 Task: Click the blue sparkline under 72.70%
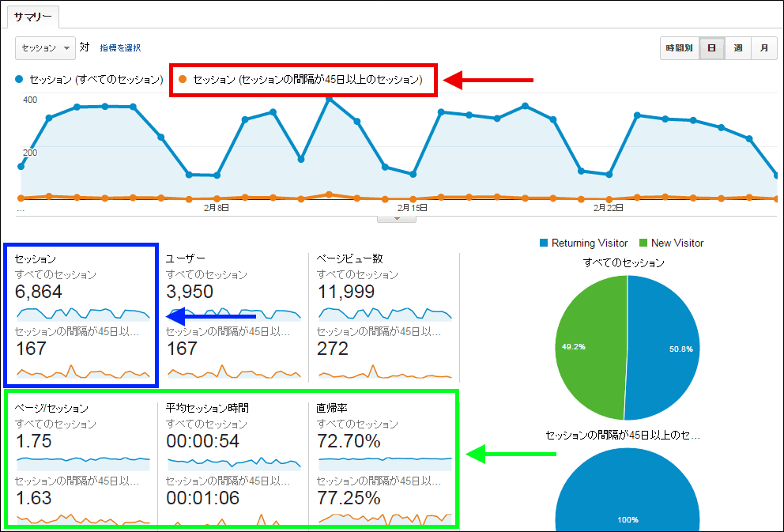click(x=385, y=463)
